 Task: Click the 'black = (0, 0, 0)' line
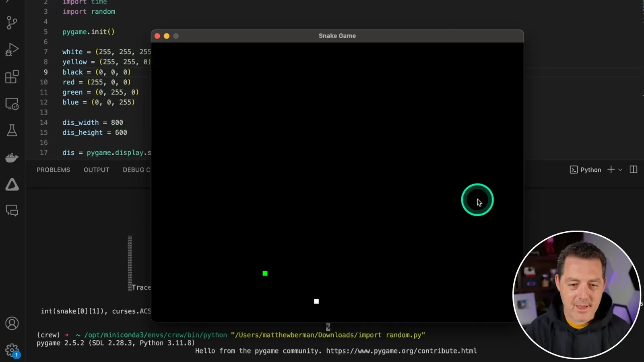(97, 72)
